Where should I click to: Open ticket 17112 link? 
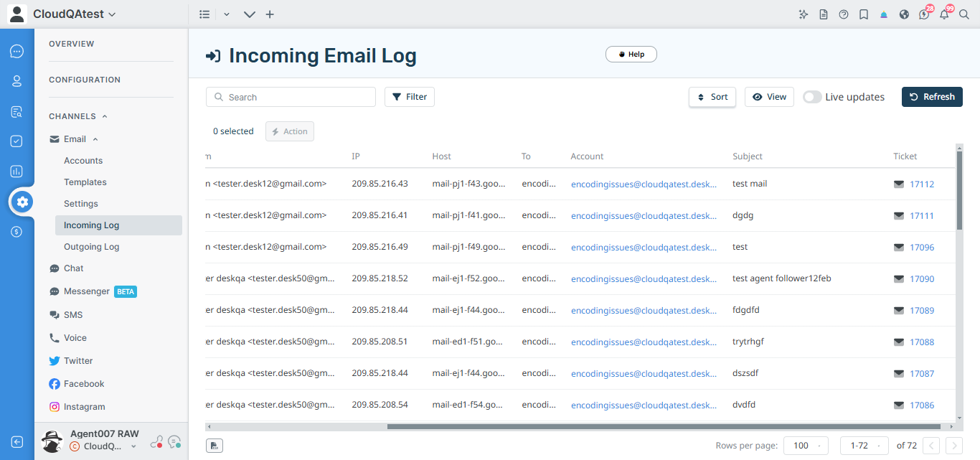pyautogui.click(x=922, y=183)
